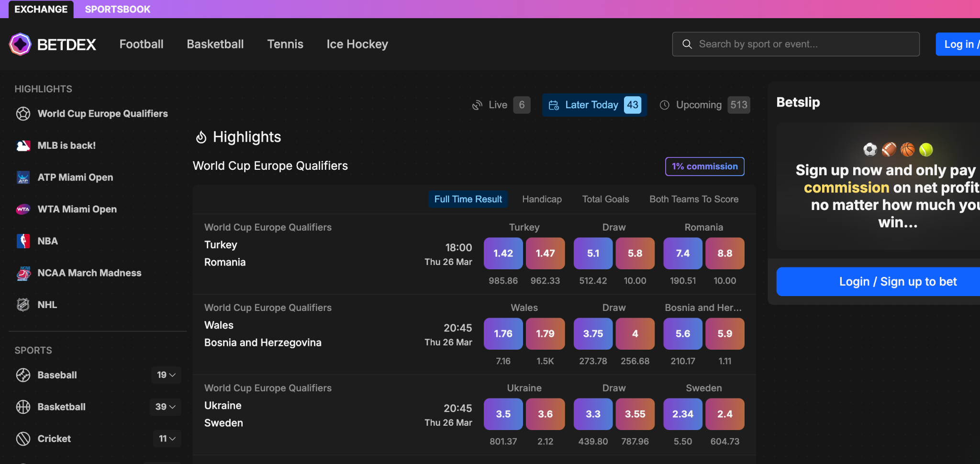Switch to the Exchange tab

41,9
